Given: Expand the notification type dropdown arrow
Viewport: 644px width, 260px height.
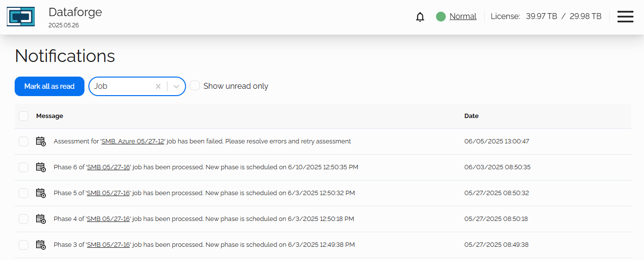Looking at the screenshot, I should point(177,86).
